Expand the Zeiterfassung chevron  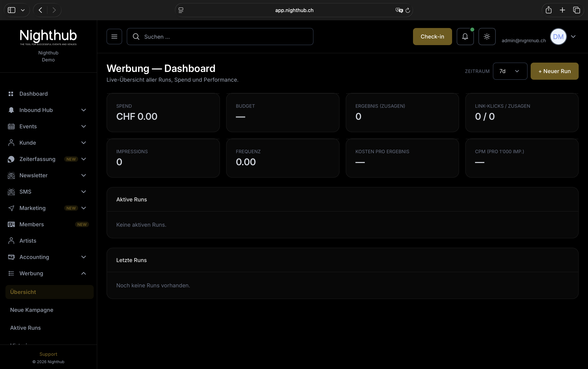[83, 159]
